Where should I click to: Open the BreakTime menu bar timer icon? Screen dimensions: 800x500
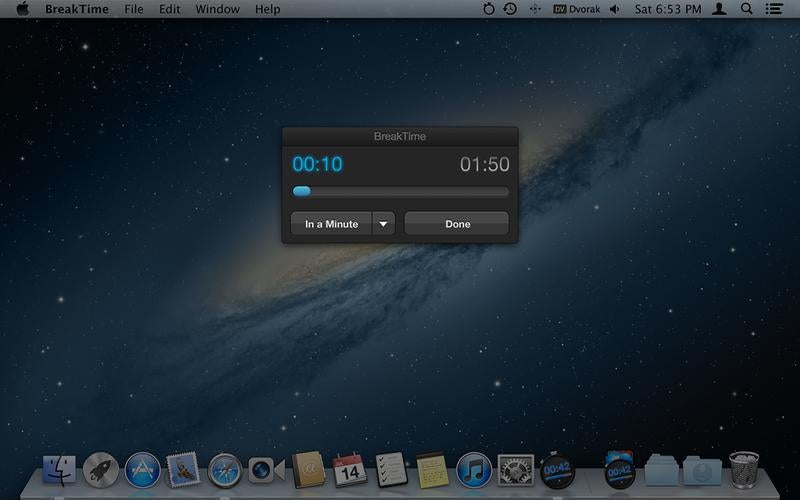(488, 9)
